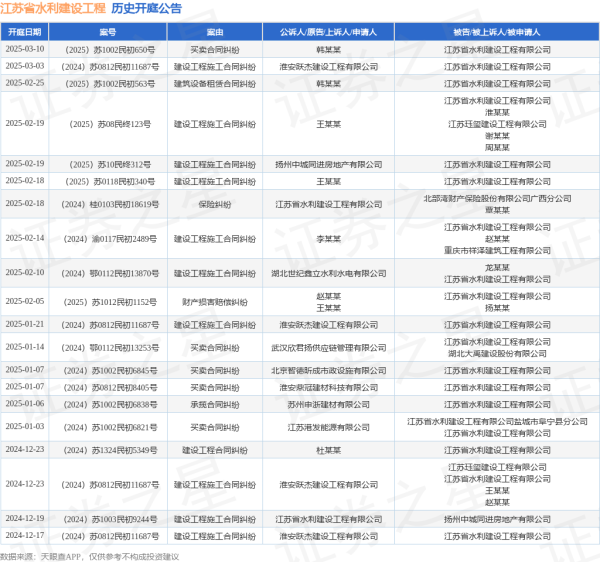Select the date 2025-01-14
The width and height of the screenshot is (600, 562).
[x=25, y=347]
